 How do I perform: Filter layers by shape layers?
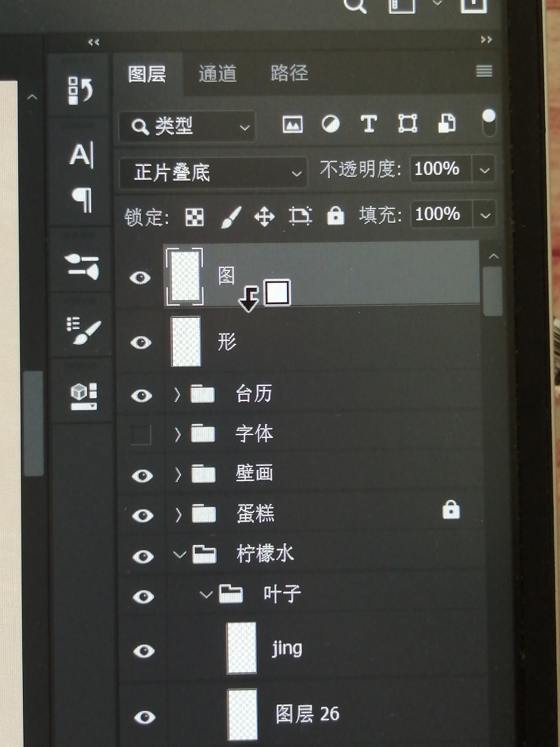[407, 123]
